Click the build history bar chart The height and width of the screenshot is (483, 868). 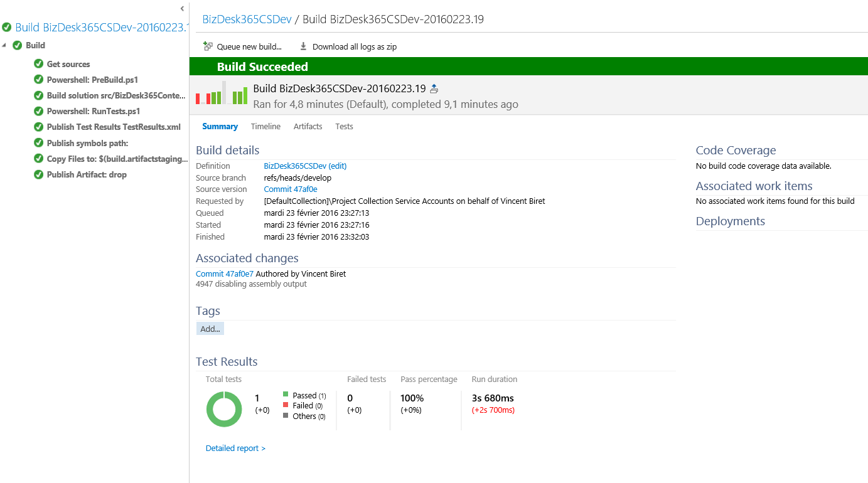[222, 94]
